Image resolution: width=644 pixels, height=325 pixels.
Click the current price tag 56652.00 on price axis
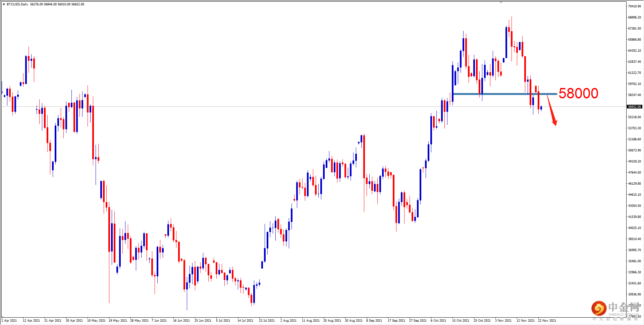coord(635,107)
